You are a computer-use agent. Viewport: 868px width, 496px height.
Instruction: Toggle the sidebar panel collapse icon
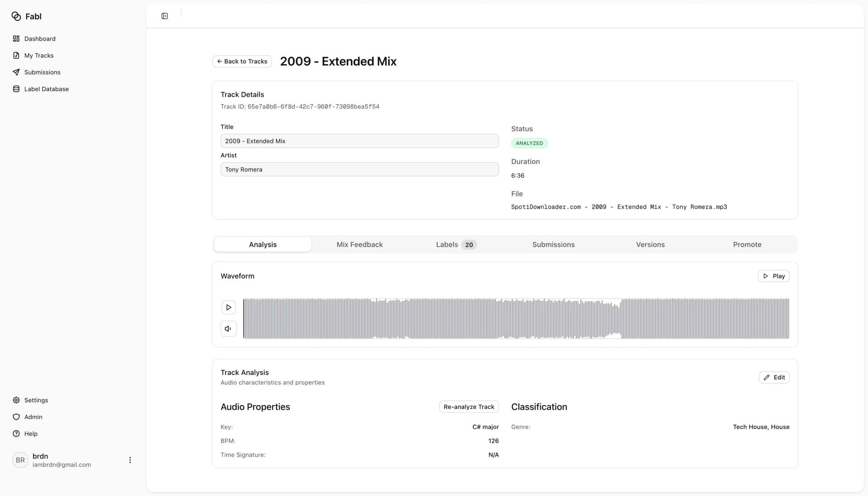click(165, 16)
